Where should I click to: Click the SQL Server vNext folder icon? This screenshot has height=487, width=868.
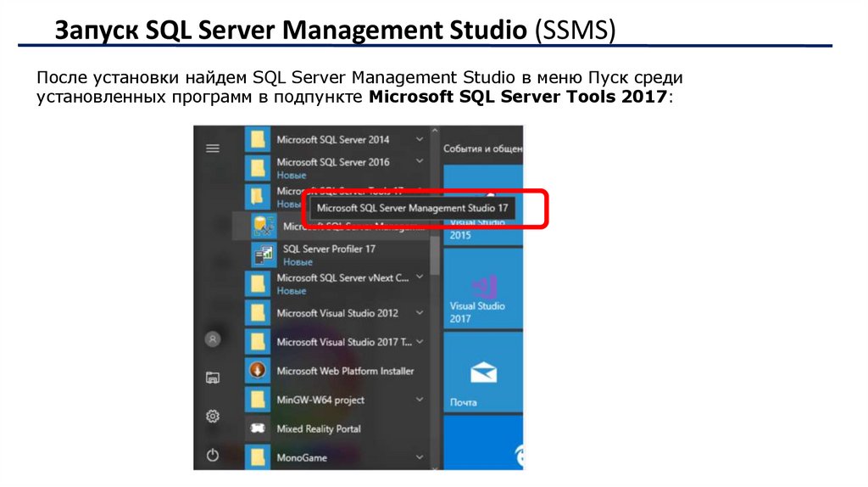pos(258,283)
